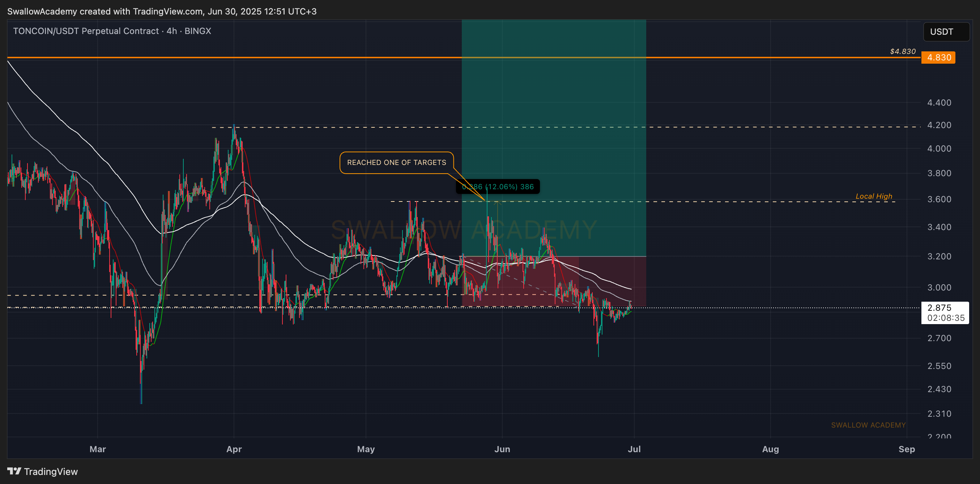Click the 3.400 price axis value
The image size is (980, 484).
click(939, 227)
